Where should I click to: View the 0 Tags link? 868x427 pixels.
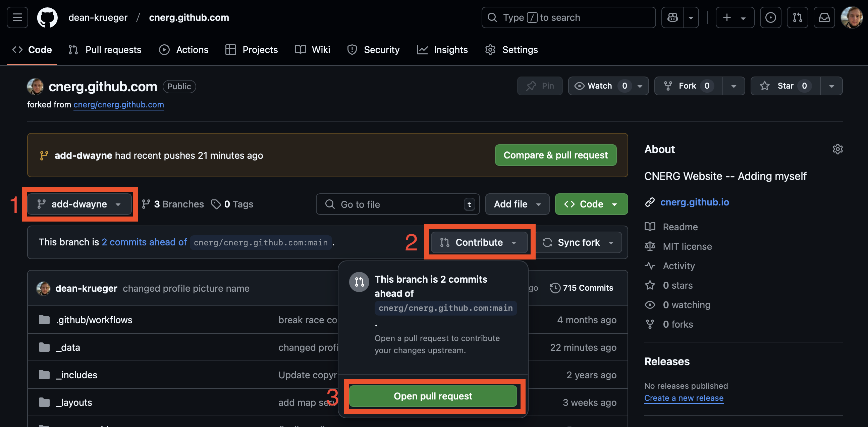[232, 204]
